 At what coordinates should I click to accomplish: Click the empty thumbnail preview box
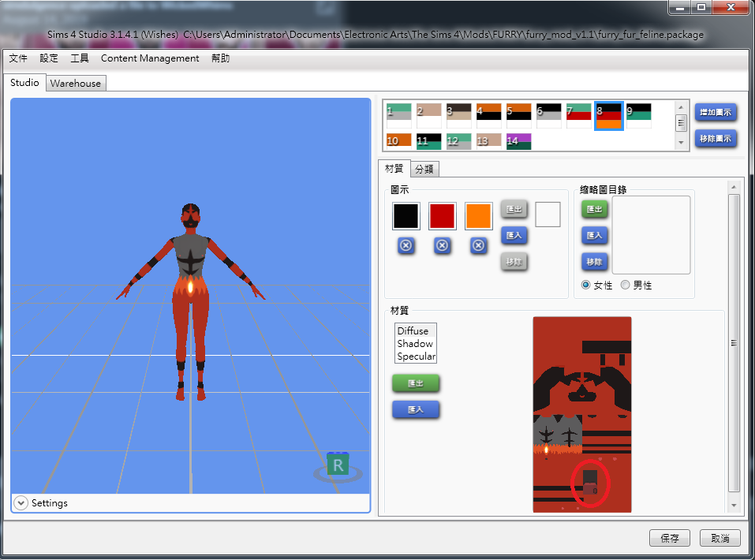(651, 235)
